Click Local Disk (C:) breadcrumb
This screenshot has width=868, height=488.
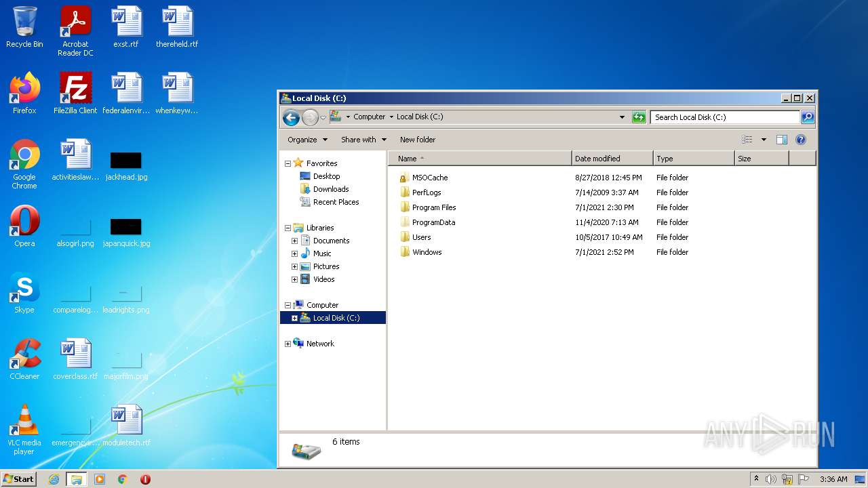tap(420, 117)
